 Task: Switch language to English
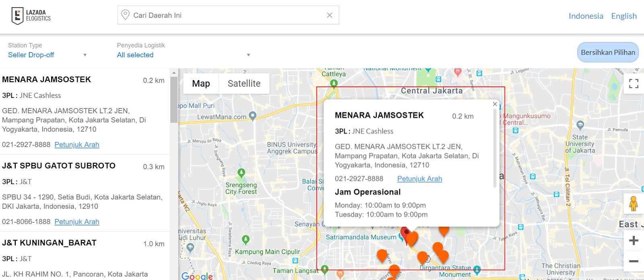coord(624,16)
